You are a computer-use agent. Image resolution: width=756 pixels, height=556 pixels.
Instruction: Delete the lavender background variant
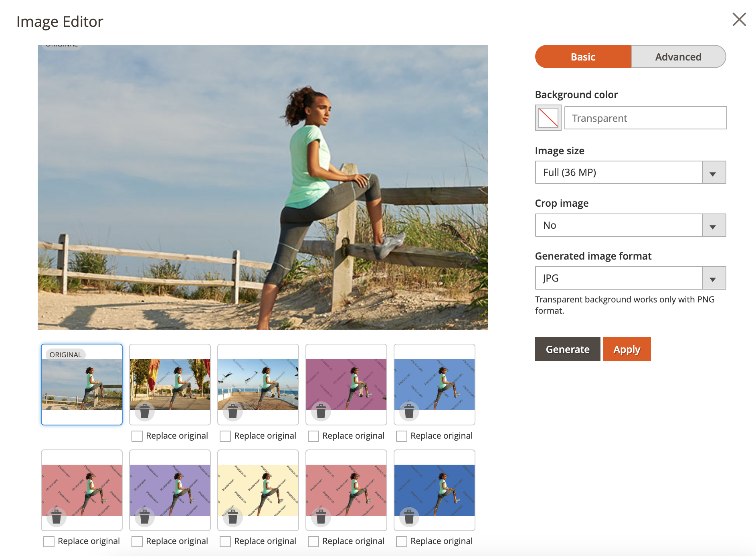pyautogui.click(x=145, y=517)
